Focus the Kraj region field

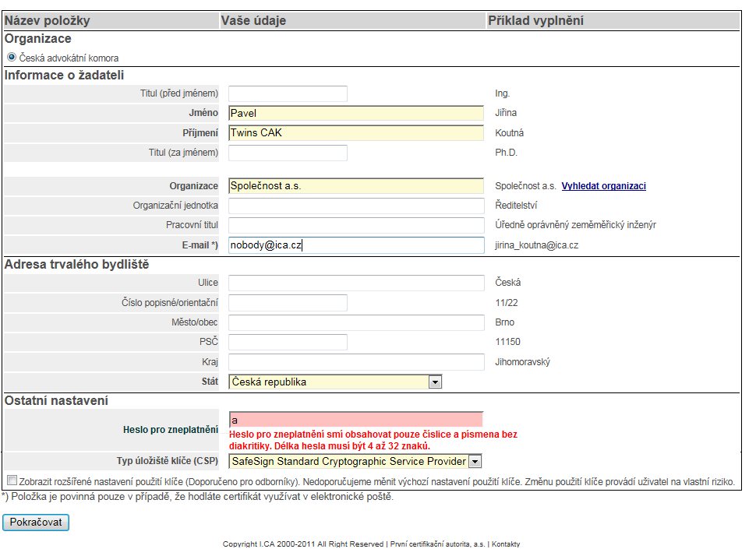click(356, 362)
